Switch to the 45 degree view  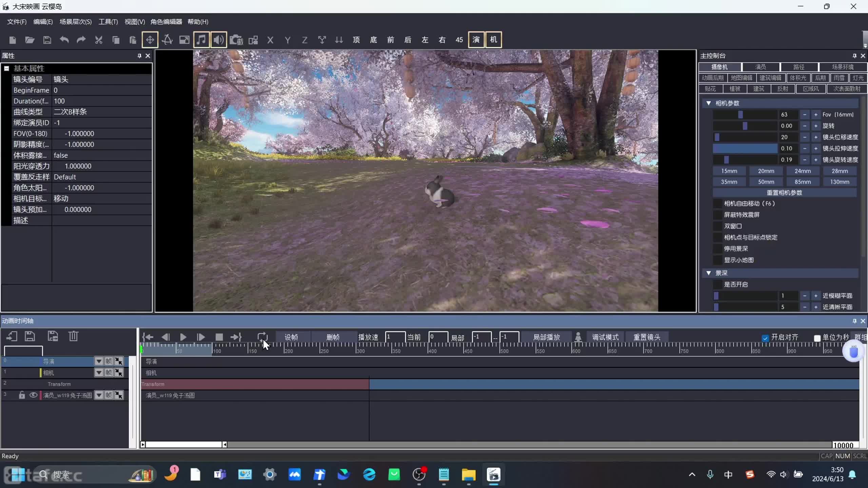[459, 40]
